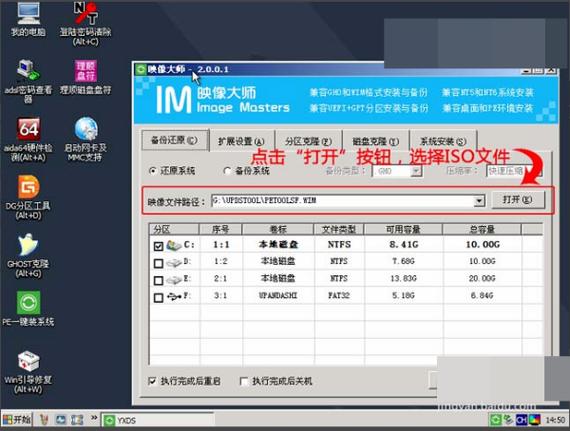Click the third quick launch icon on taskbar
570x431 pixels.
point(77,420)
